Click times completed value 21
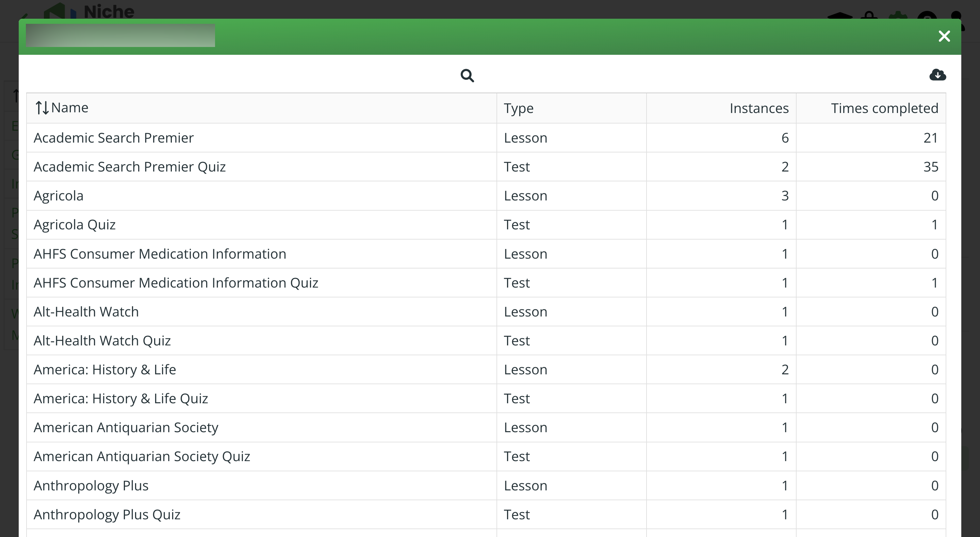The height and width of the screenshot is (537, 980). 931,138
